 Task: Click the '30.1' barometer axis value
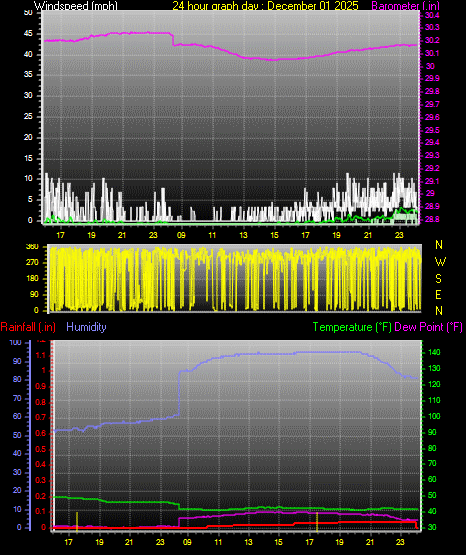(432, 53)
